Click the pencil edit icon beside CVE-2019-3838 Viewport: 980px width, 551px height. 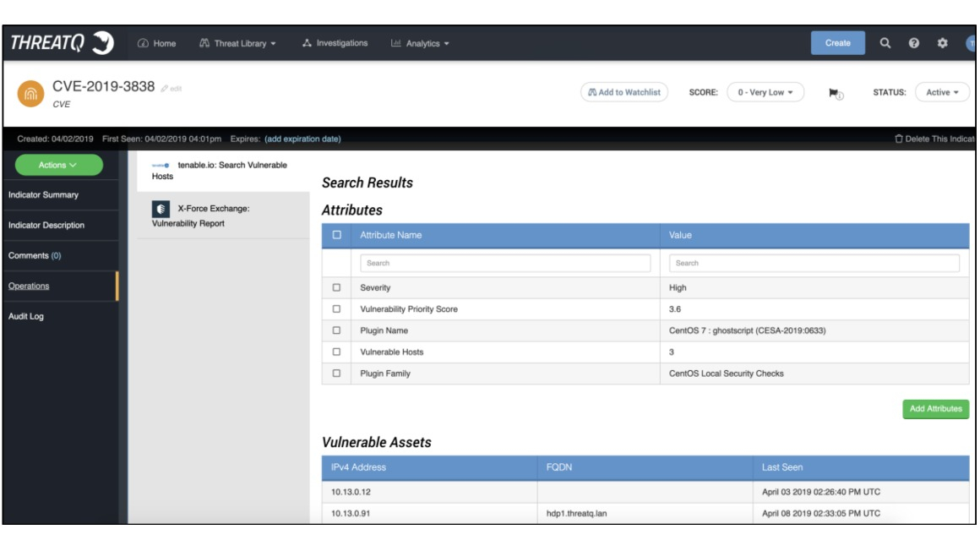pyautogui.click(x=165, y=88)
